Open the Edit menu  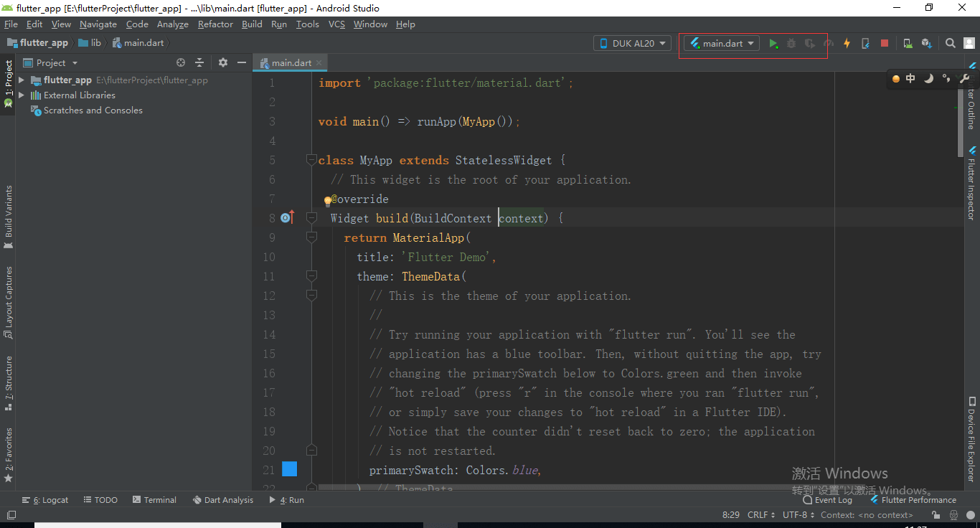34,24
